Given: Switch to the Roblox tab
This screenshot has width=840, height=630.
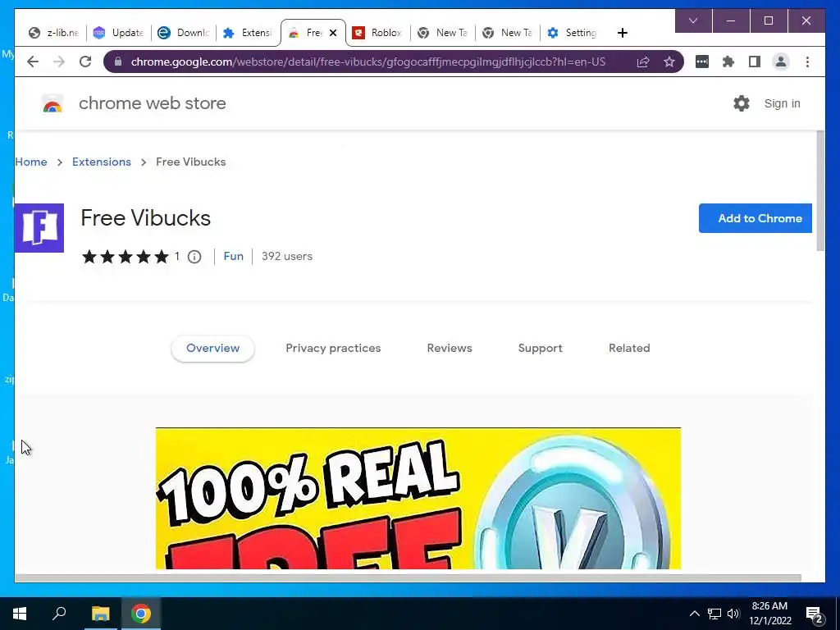Looking at the screenshot, I should (377, 33).
